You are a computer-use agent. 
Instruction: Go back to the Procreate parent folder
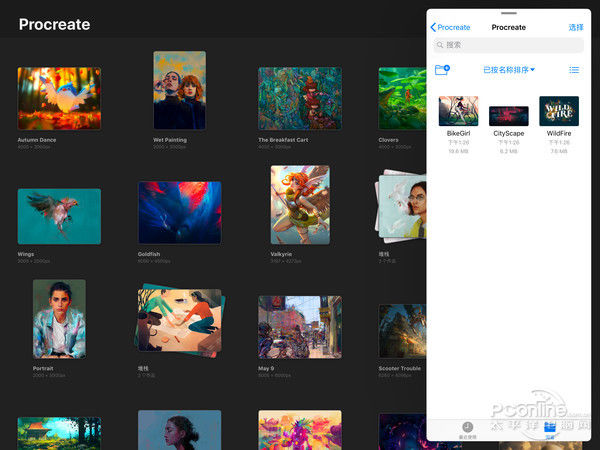450,27
